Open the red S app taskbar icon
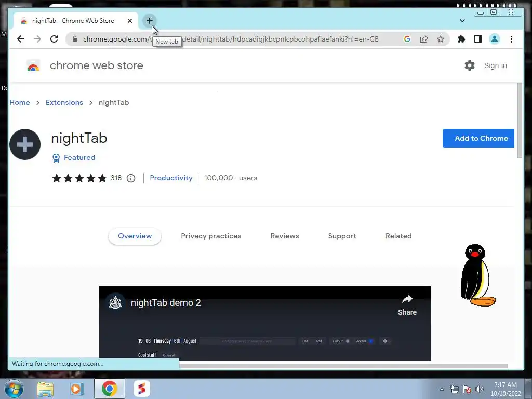This screenshot has height=399, width=532. tap(142, 389)
